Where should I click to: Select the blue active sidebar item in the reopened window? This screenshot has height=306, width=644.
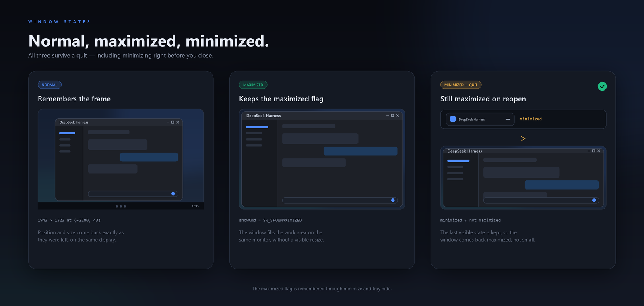coord(458,161)
